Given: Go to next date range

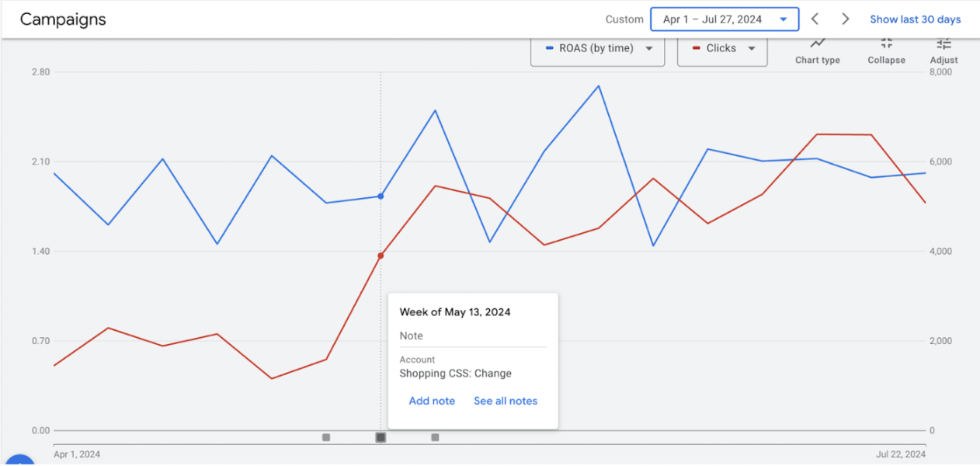Looking at the screenshot, I should click(x=846, y=19).
